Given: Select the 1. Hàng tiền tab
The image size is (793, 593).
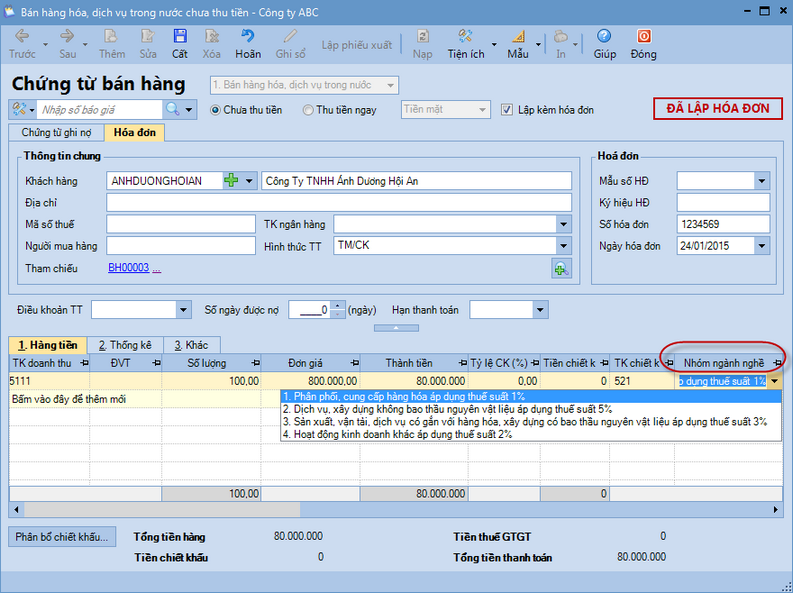Looking at the screenshot, I should tap(48, 345).
